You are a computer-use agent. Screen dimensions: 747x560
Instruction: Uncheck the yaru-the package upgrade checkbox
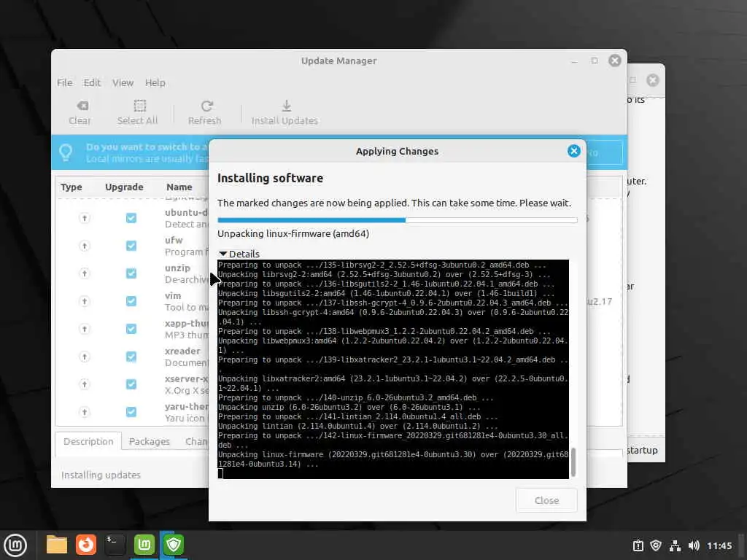(x=131, y=412)
